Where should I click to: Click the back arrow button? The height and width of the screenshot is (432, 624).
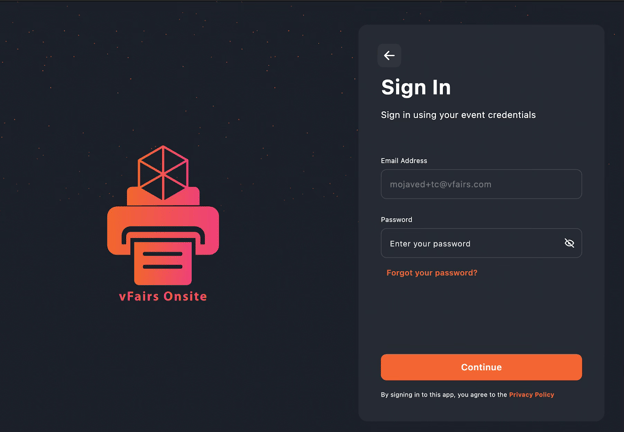[389, 56]
